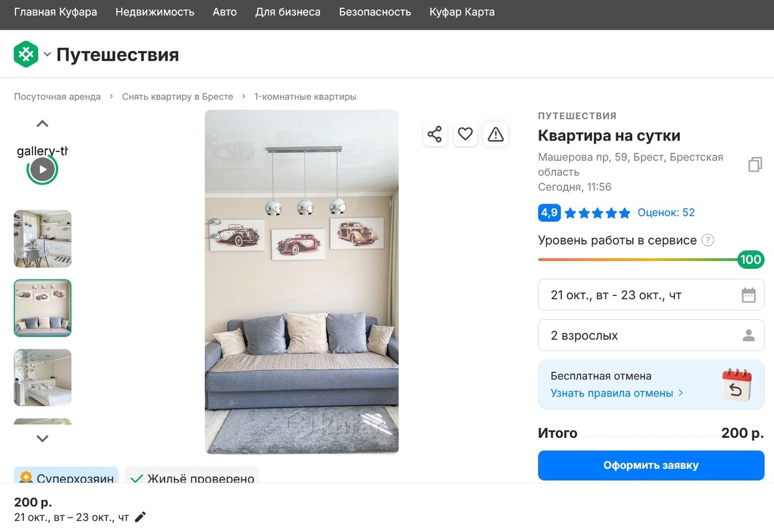Edit dates with pencil icon in bottom bar
Screen dimensions: 774x532
click(x=141, y=517)
